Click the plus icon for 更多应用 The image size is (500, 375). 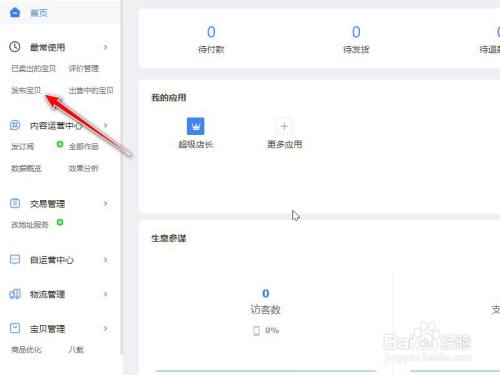point(284,126)
